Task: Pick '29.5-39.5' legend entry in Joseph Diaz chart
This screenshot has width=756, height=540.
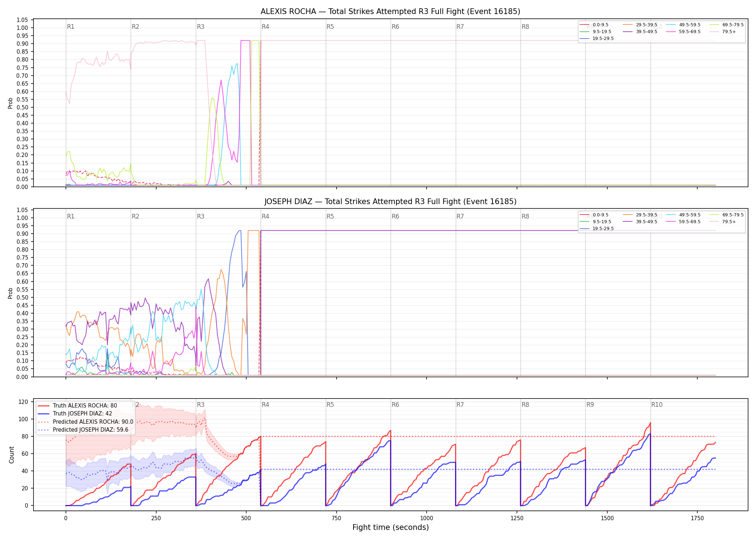Action: point(640,215)
